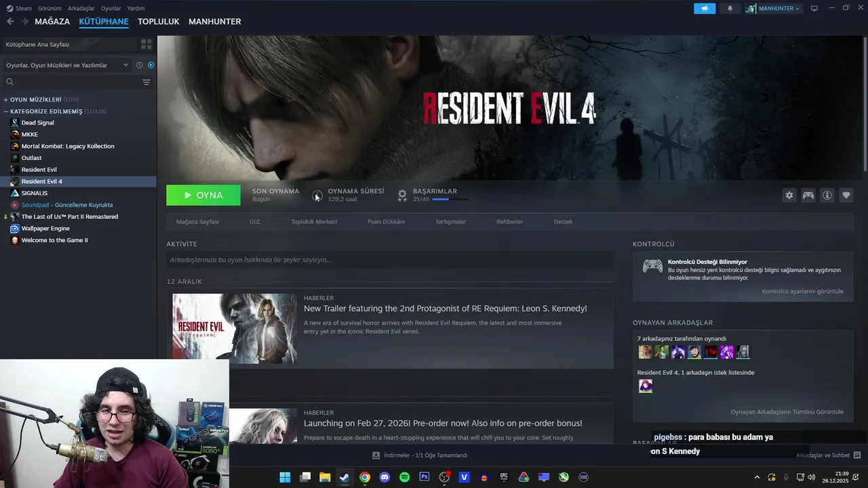Open Windows Start button

[285, 477]
